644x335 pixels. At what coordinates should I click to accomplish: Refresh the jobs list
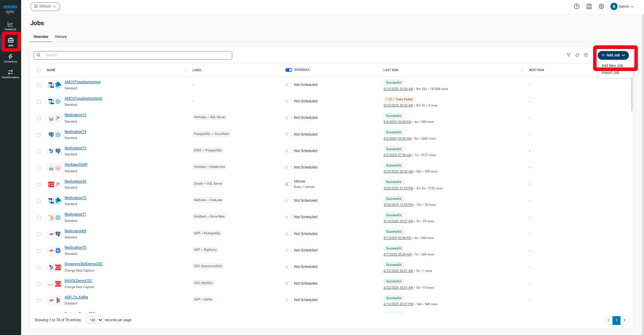click(577, 55)
